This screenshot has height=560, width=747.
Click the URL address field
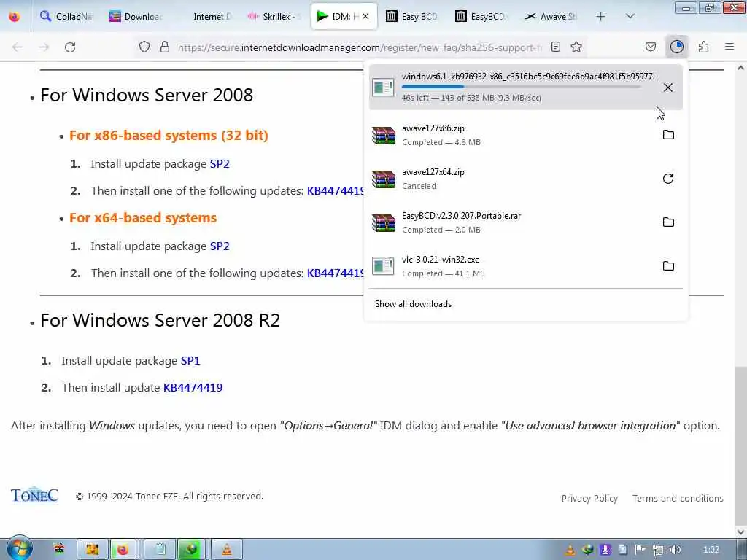click(360, 47)
